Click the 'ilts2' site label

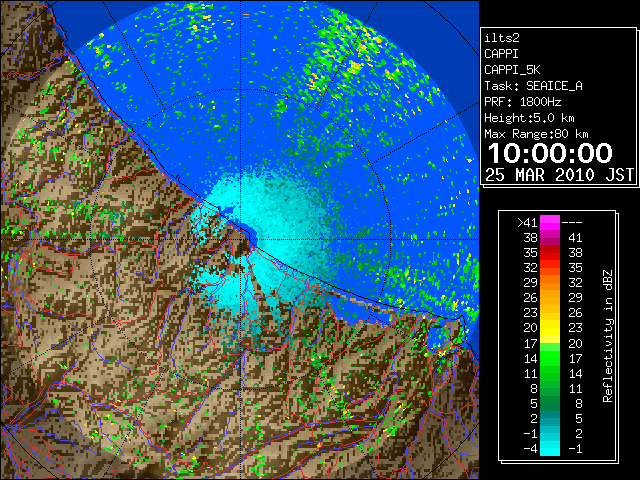502,38
